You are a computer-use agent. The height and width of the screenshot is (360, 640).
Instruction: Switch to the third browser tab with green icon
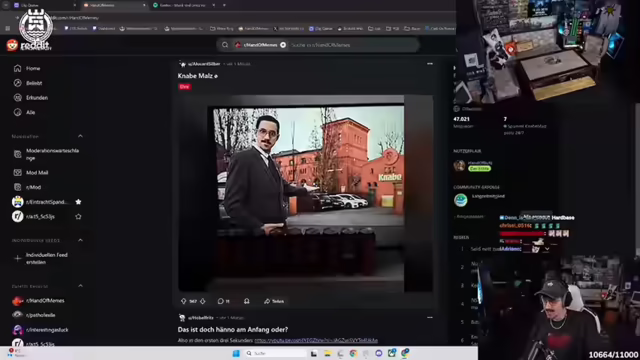coord(183,5)
